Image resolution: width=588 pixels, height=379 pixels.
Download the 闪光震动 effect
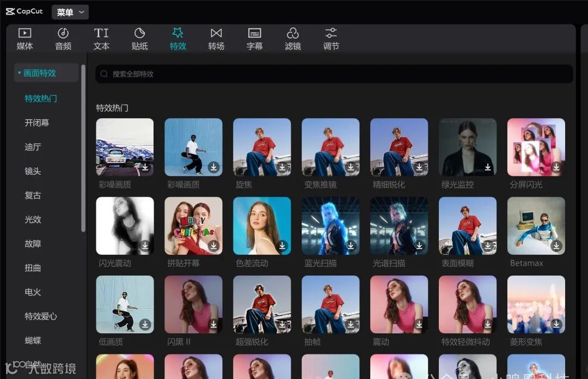[145, 246]
